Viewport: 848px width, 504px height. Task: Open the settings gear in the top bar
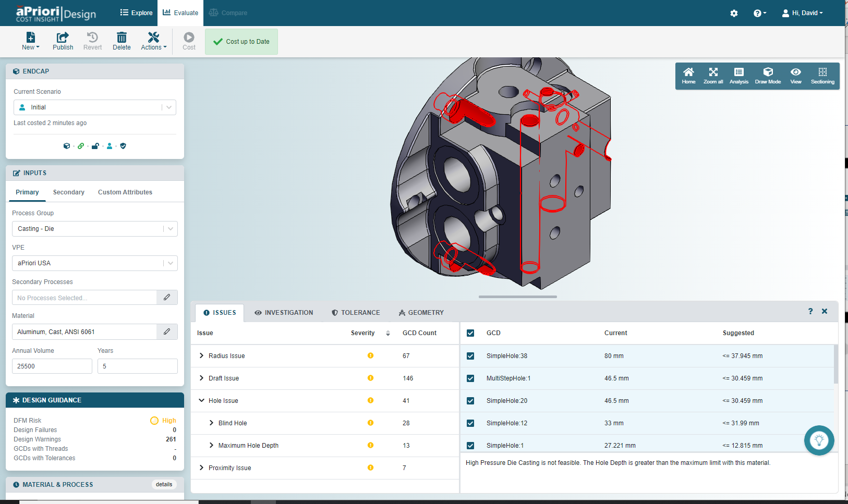(734, 13)
